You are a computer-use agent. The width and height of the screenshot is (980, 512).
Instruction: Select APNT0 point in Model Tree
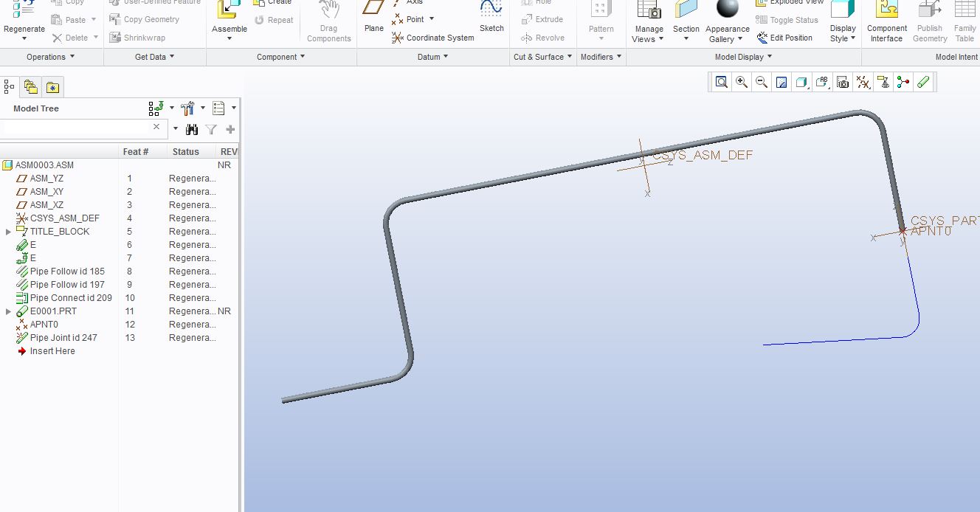click(x=44, y=325)
